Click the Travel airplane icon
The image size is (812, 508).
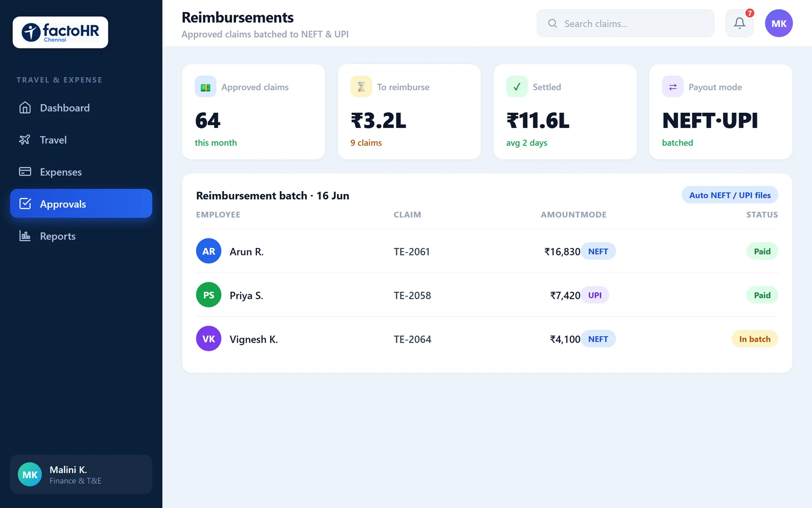25,139
